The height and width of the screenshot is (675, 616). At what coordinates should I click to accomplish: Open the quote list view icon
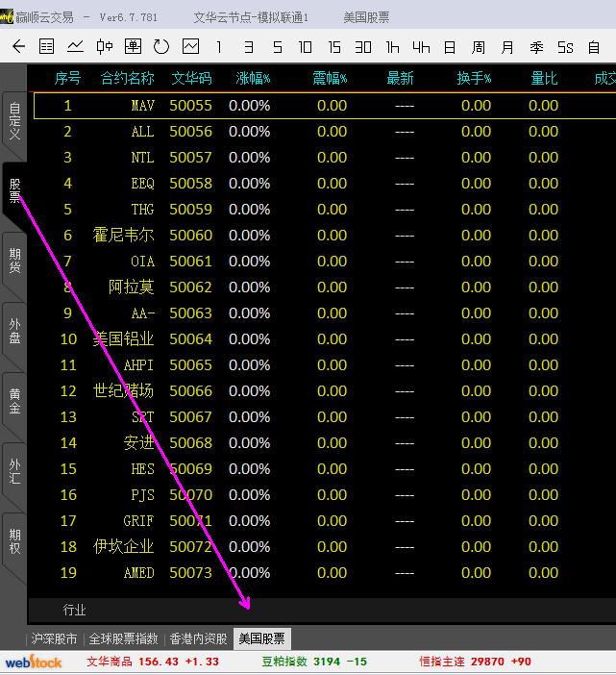click(46, 46)
